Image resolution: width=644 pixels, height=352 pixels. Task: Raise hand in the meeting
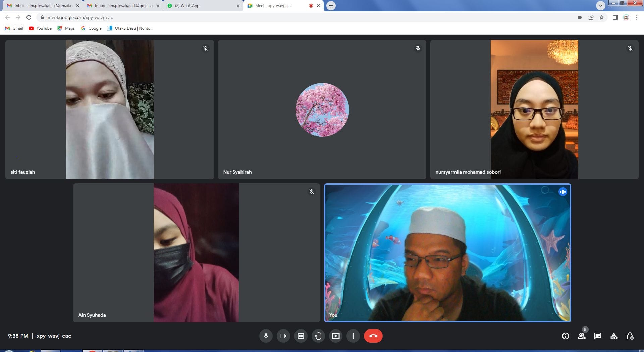click(x=318, y=336)
